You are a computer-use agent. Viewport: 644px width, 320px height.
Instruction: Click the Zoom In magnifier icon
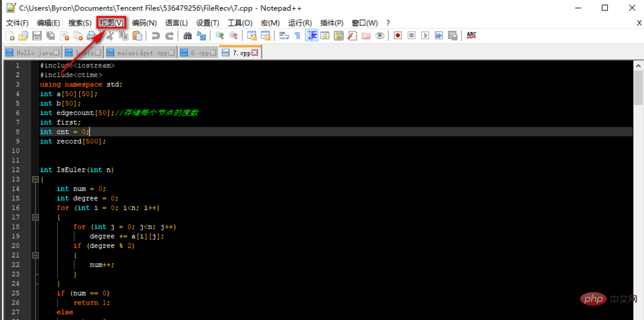(x=219, y=36)
